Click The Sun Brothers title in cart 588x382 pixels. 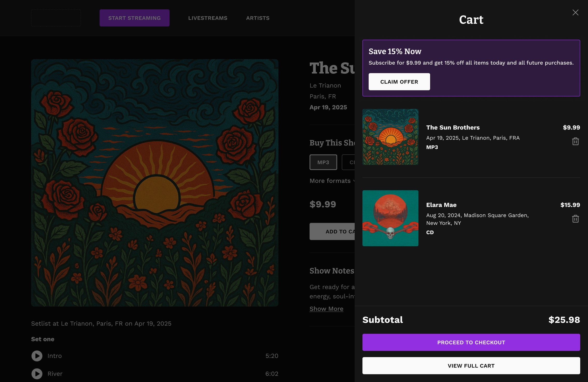point(453,128)
